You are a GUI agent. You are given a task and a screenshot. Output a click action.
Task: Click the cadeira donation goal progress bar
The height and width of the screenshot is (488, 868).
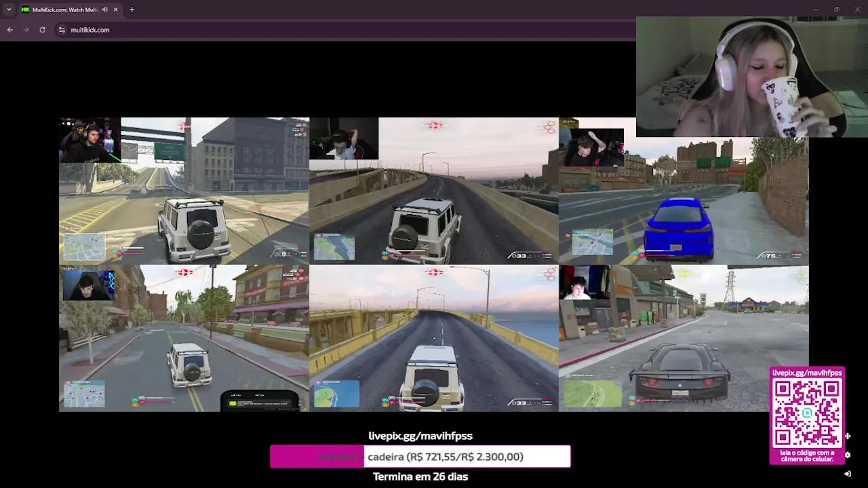coord(420,457)
